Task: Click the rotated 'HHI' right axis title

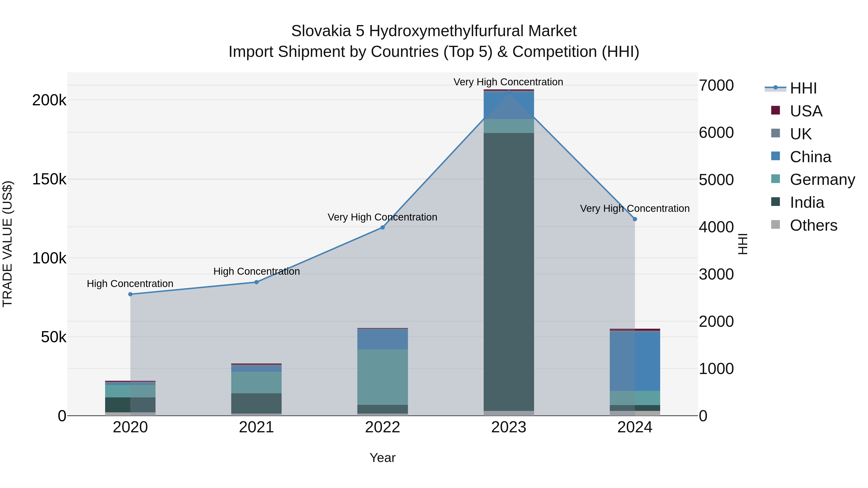Action: 743,244
